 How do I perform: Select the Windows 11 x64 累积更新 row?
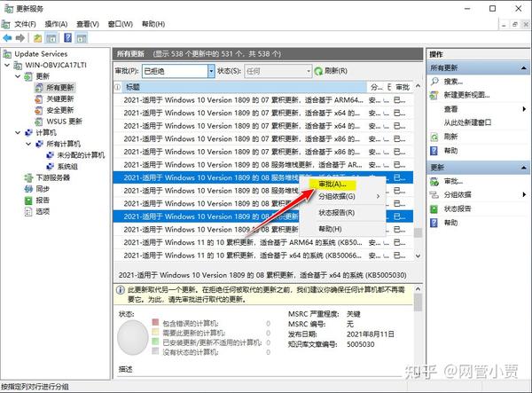(x=263, y=255)
